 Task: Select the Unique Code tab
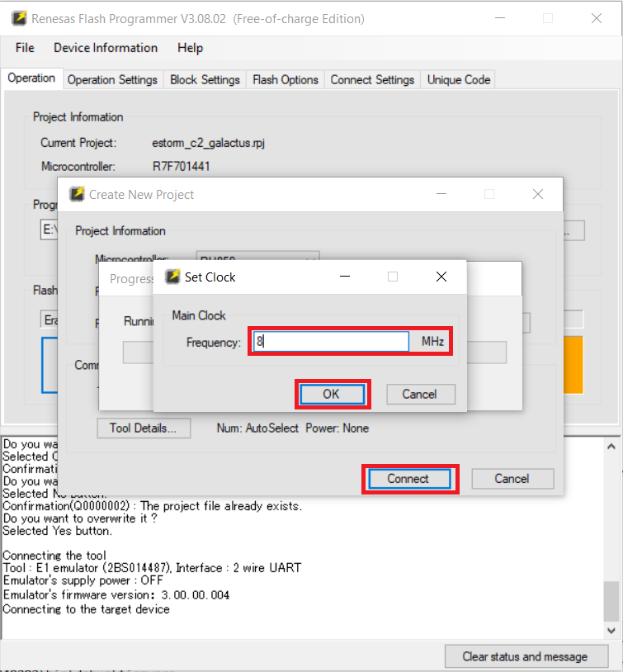pos(459,80)
